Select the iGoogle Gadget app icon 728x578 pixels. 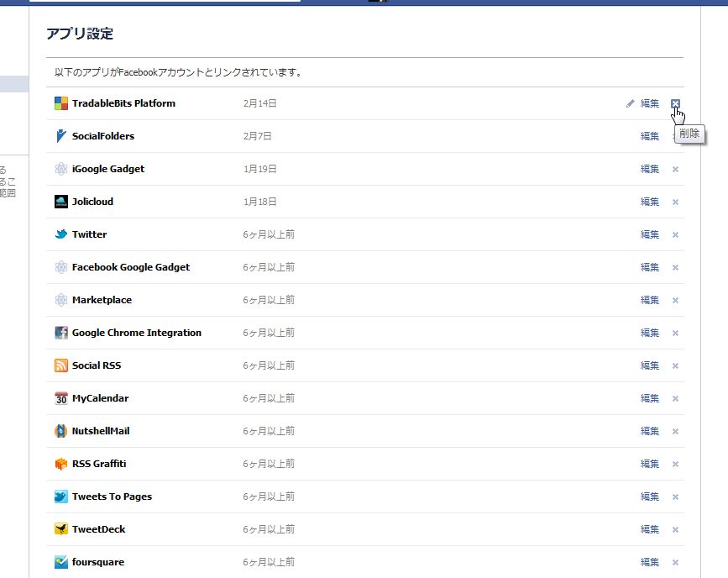[x=60, y=169]
